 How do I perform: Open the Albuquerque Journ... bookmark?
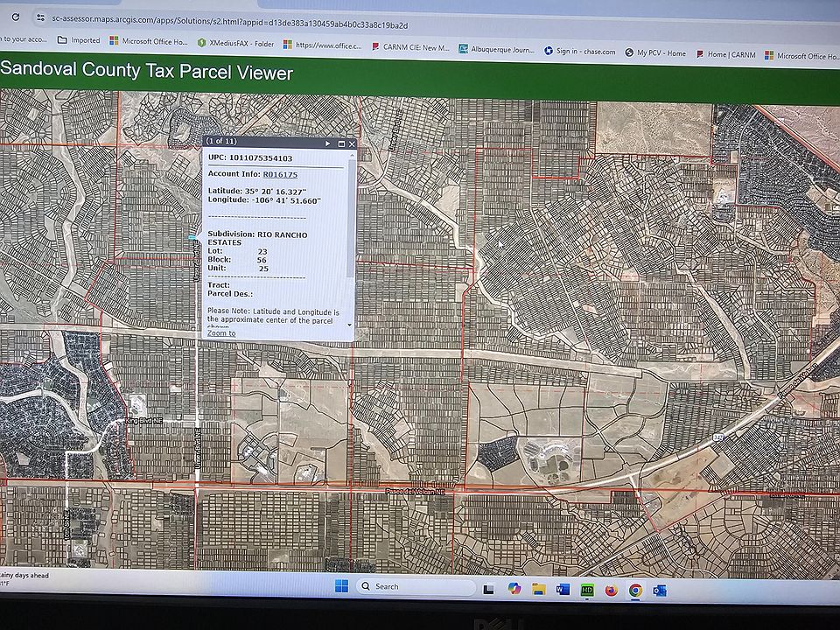coord(497,49)
